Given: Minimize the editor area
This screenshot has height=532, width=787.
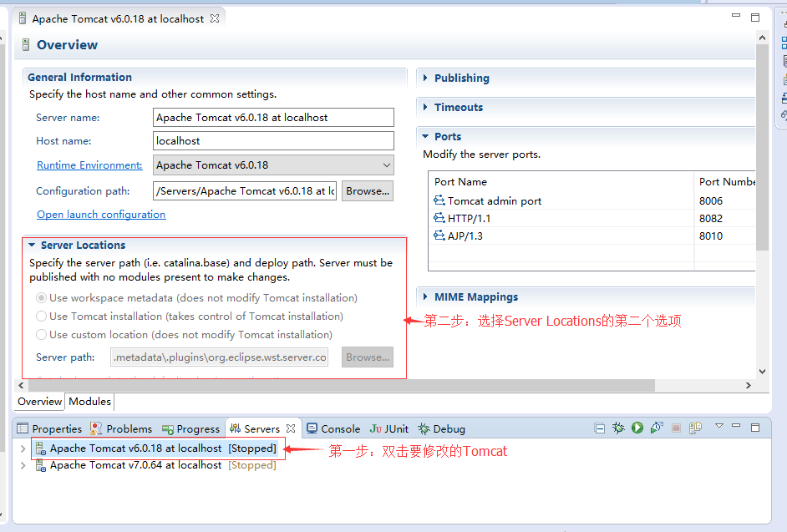Looking at the screenshot, I should point(736,16).
